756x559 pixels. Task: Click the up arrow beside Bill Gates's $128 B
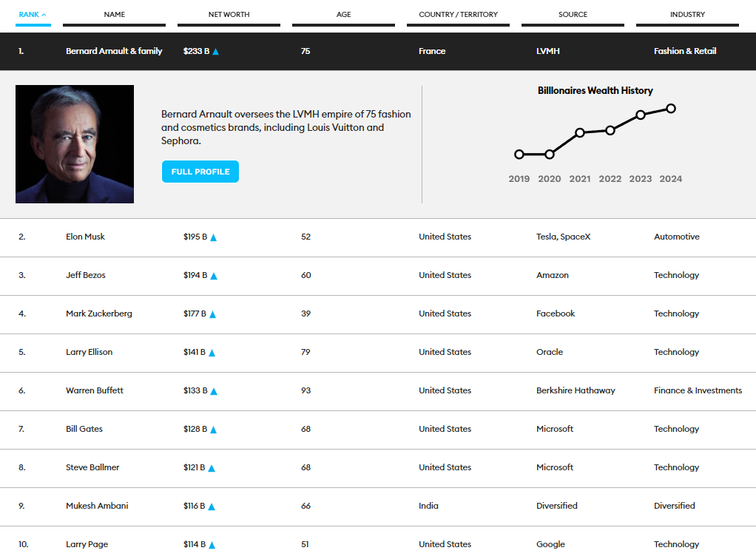[212, 430]
